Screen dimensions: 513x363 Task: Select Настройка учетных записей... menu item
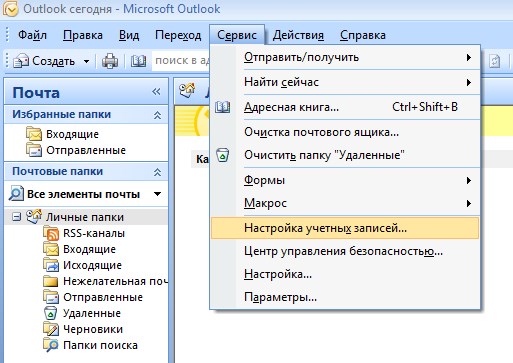345,228
